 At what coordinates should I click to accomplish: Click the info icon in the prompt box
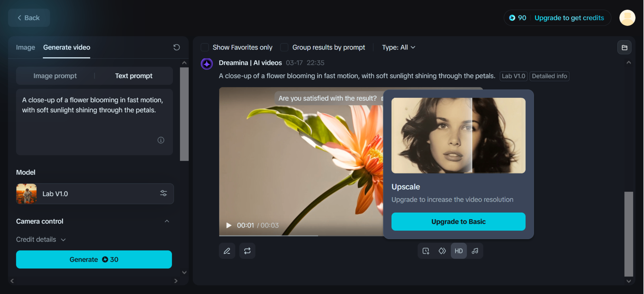coord(161,140)
